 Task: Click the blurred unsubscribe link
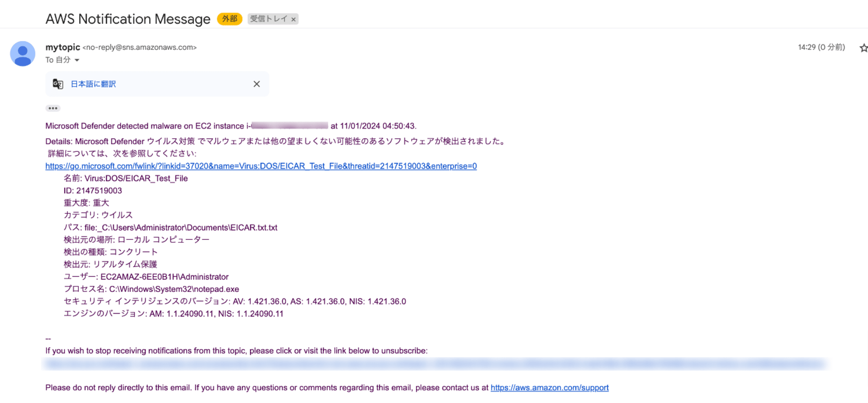pyautogui.click(x=434, y=363)
